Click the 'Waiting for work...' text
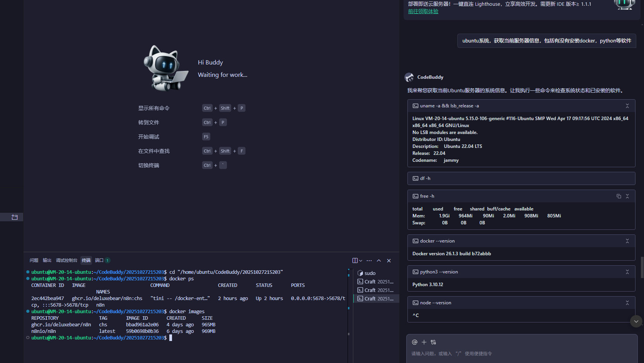Viewport: 644px width, 363px height. pyautogui.click(x=223, y=75)
